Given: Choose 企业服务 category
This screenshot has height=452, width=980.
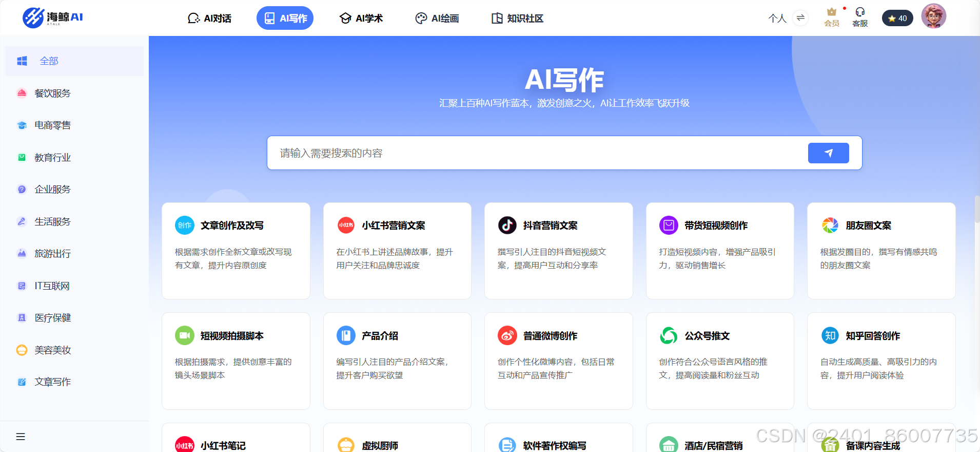Looking at the screenshot, I should pos(74,190).
